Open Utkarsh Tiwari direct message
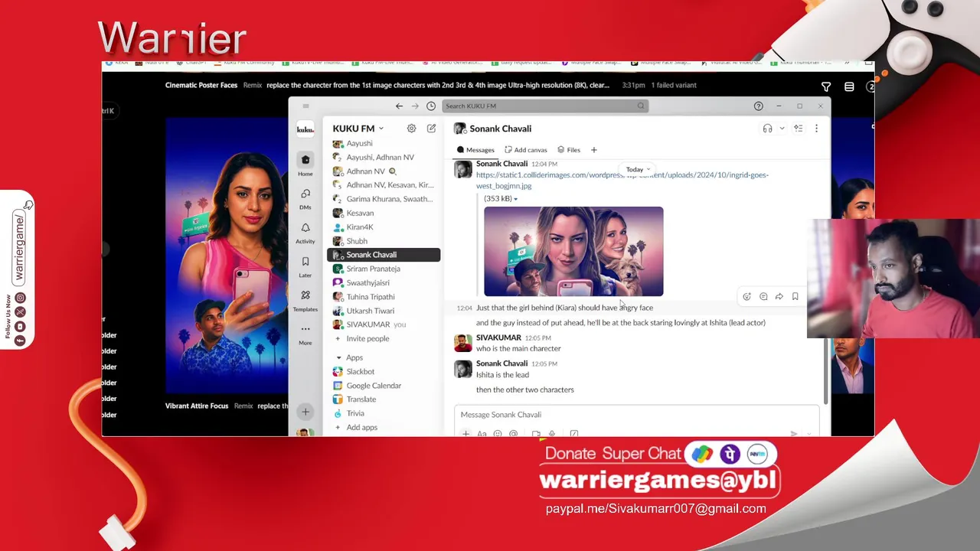The height and width of the screenshot is (551, 980). (x=383, y=311)
